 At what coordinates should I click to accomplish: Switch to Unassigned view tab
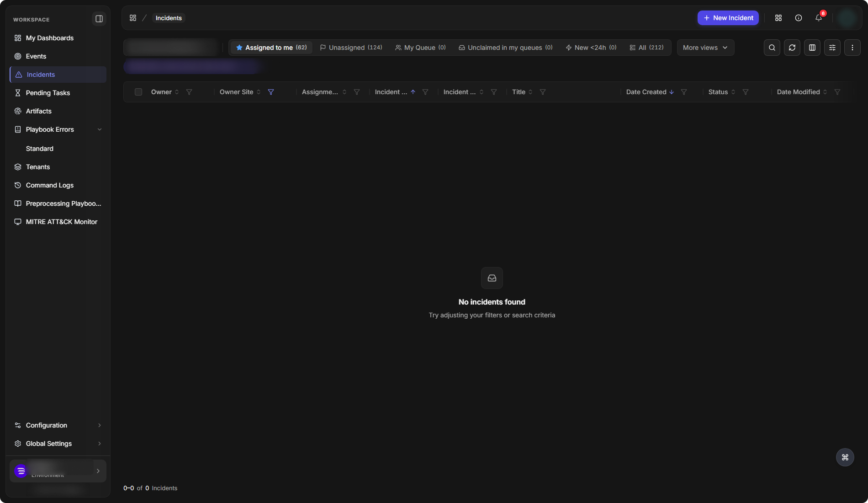click(x=351, y=48)
